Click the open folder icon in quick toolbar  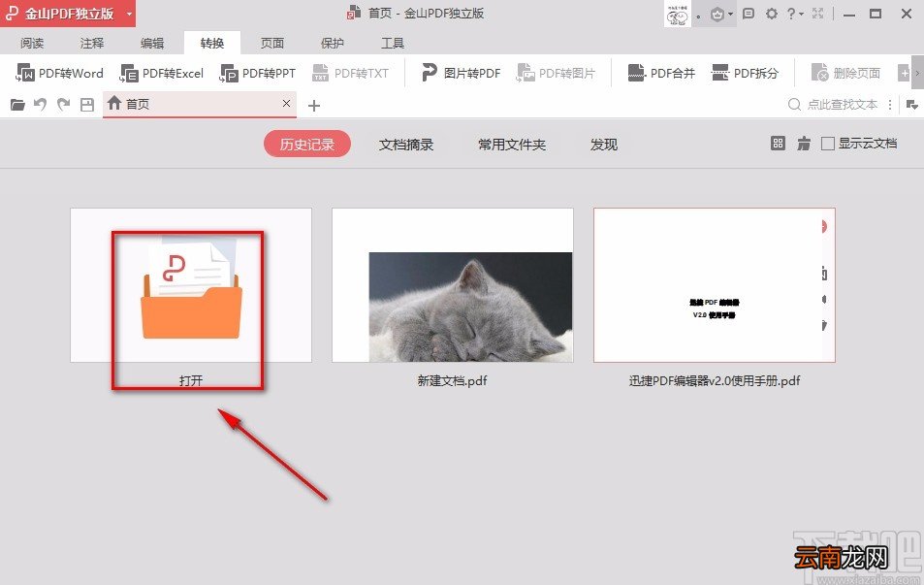coord(17,105)
